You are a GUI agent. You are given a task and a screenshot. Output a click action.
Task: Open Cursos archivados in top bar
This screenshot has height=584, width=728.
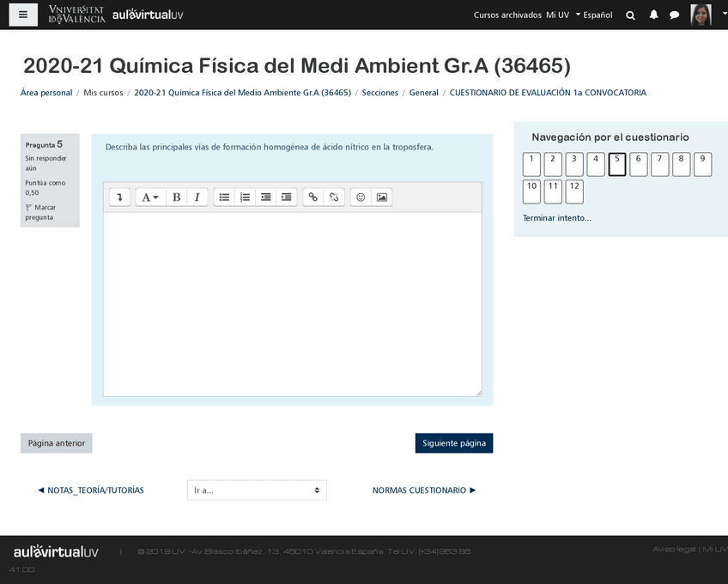tap(507, 15)
